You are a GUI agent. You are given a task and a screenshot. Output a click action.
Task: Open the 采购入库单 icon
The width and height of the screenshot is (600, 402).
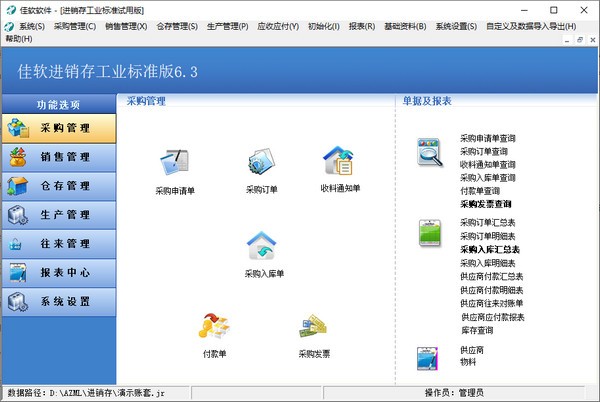(x=262, y=246)
